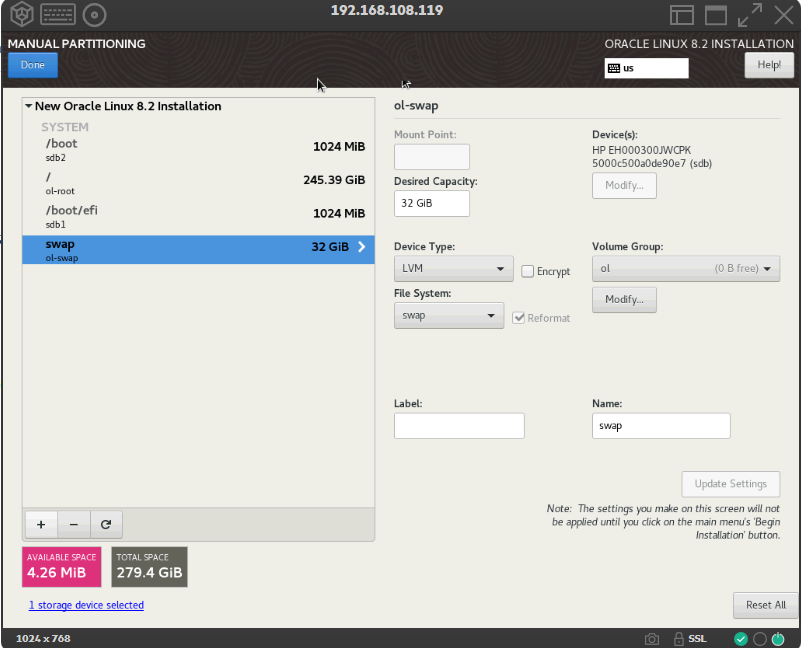This screenshot has height=648, width=801.
Task: Select the swap ol-swap entry
Action: click(x=198, y=250)
